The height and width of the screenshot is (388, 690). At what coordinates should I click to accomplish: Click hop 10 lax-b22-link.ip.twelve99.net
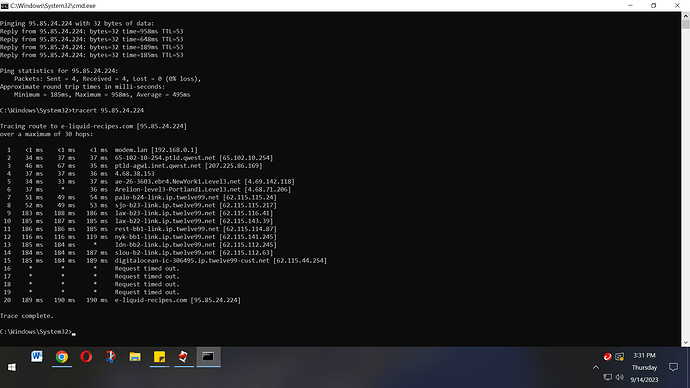point(194,221)
